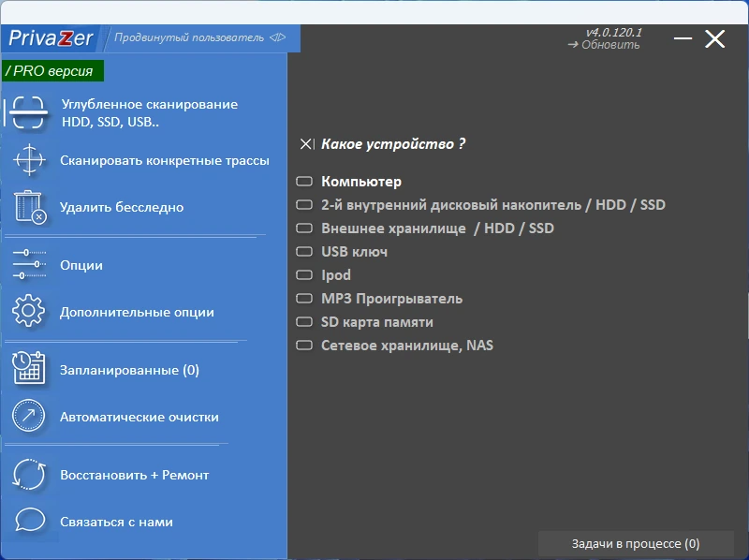Image resolution: width=749 pixels, height=560 pixels.
Task: Check the SD карта памяти box
Action: 304,322
